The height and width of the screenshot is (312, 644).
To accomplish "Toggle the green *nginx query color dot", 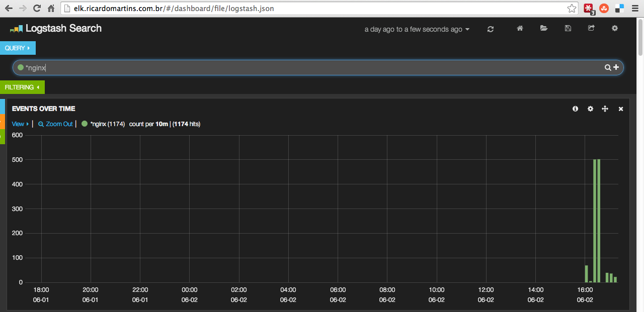I will 20,67.
